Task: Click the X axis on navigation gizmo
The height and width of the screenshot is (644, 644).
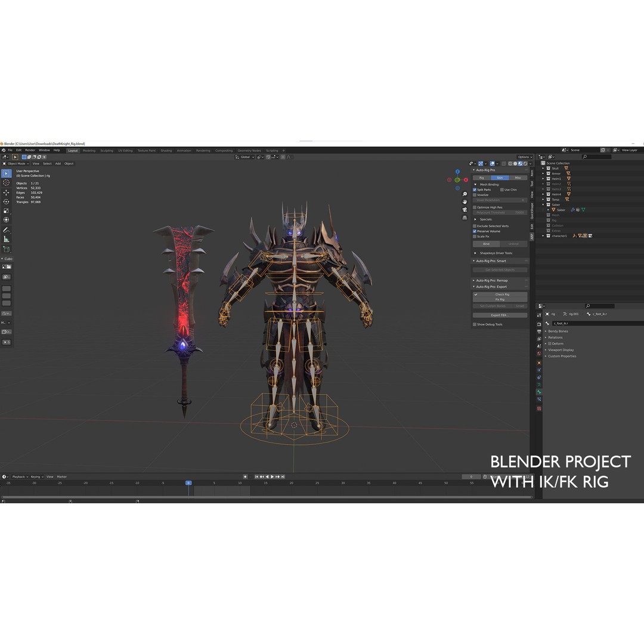Action: click(466, 180)
